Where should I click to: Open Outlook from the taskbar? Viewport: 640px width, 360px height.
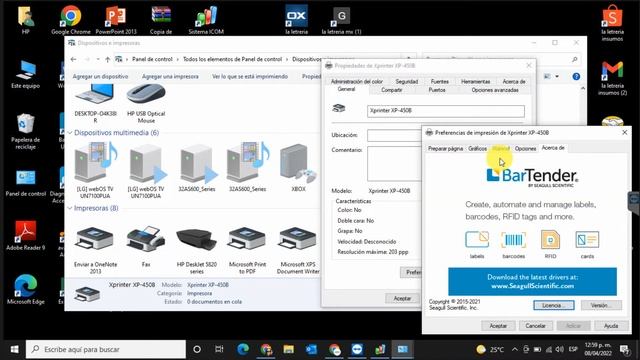[311, 349]
